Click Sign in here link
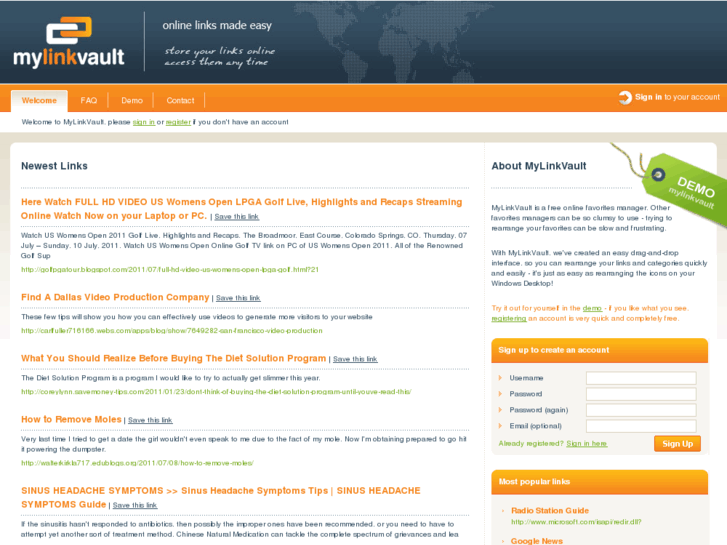This screenshot has width=727, height=545. (x=587, y=444)
